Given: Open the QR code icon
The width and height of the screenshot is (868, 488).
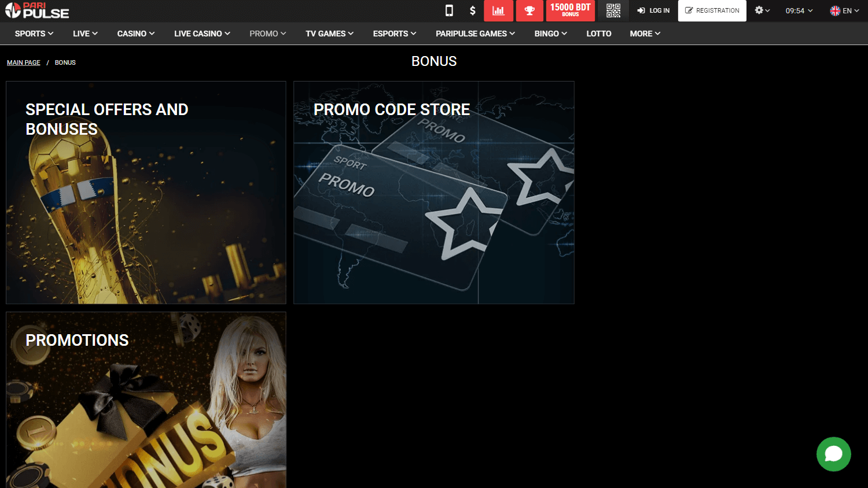Looking at the screenshot, I should (613, 10).
